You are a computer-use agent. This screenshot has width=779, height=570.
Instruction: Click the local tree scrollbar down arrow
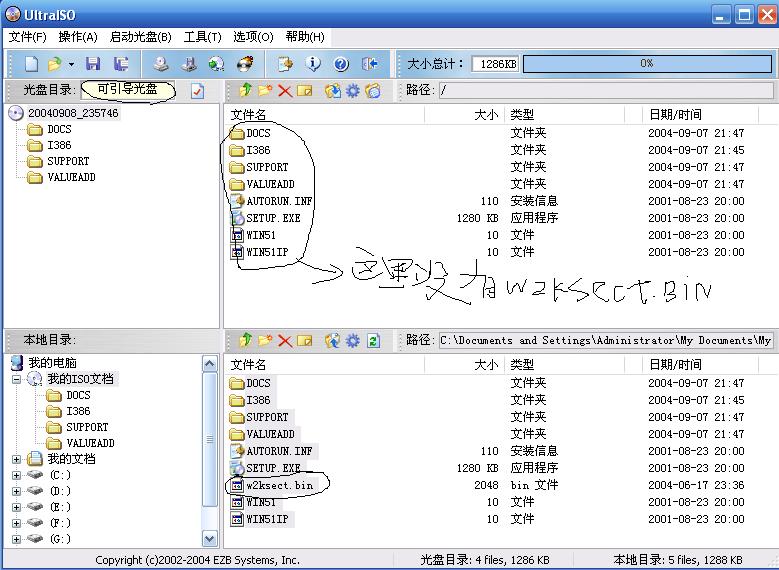coord(210,538)
